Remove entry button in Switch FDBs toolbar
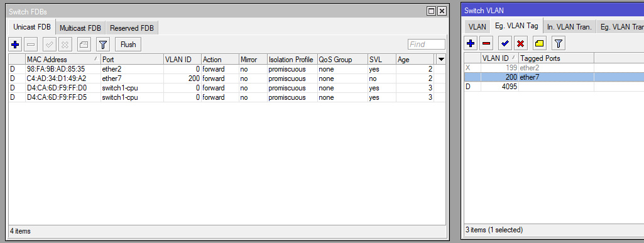The image size is (644, 243). coord(31,45)
